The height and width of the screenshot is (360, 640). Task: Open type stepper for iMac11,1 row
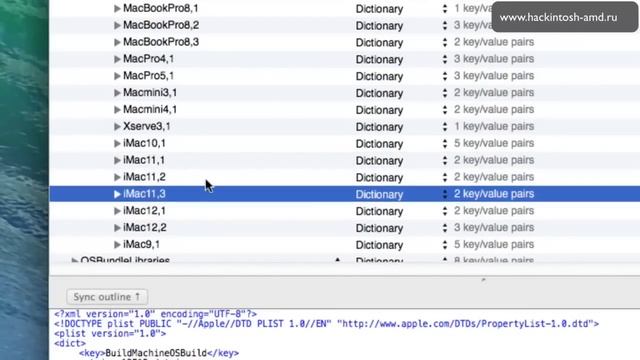pyautogui.click(x=444, y=160)
